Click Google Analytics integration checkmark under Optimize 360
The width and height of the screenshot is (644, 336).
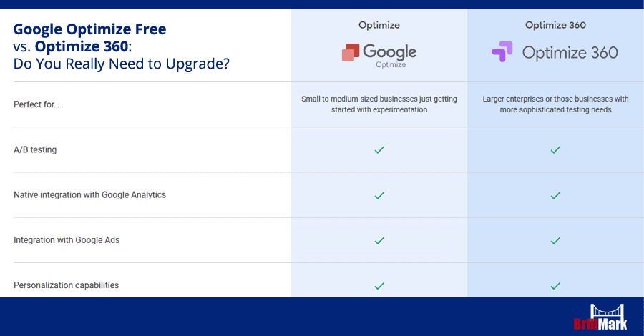point(555,195)
